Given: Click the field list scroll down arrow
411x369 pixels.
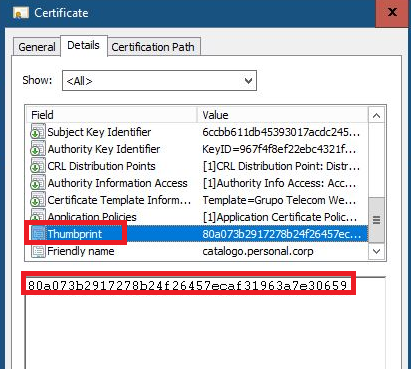Looking at the screenshot, I should pyautogui.click(x=377, y=251).
